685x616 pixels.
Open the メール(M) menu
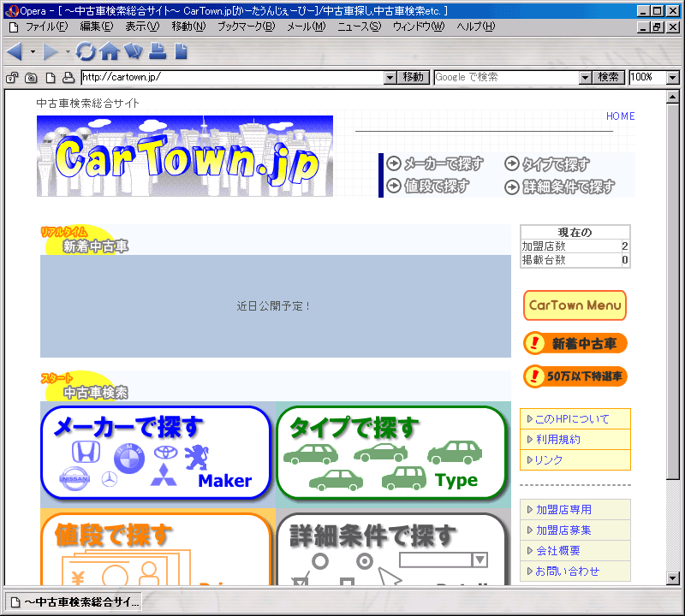(x=307, y=27)
